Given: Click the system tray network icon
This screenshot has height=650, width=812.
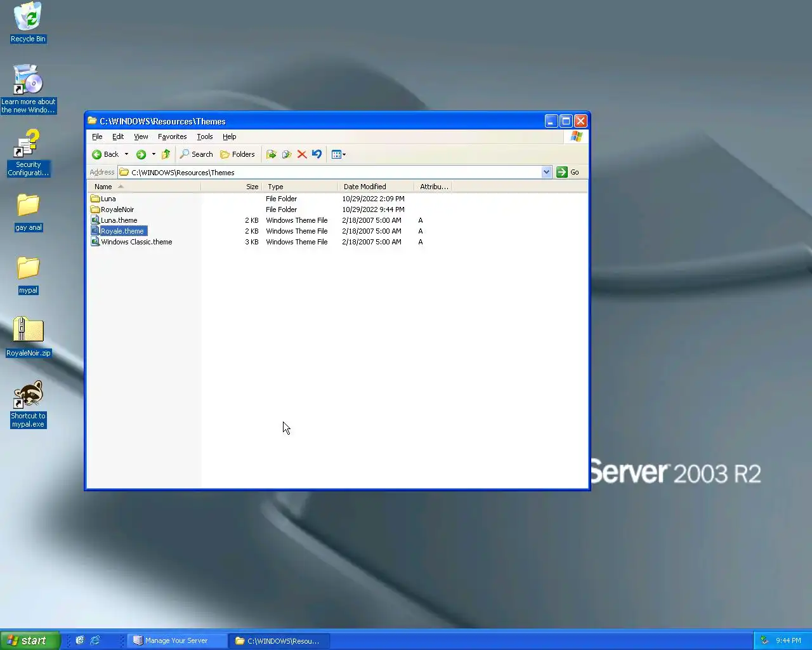Looking at the screenshot, I should pyautogui.click(x=764, y=640).
